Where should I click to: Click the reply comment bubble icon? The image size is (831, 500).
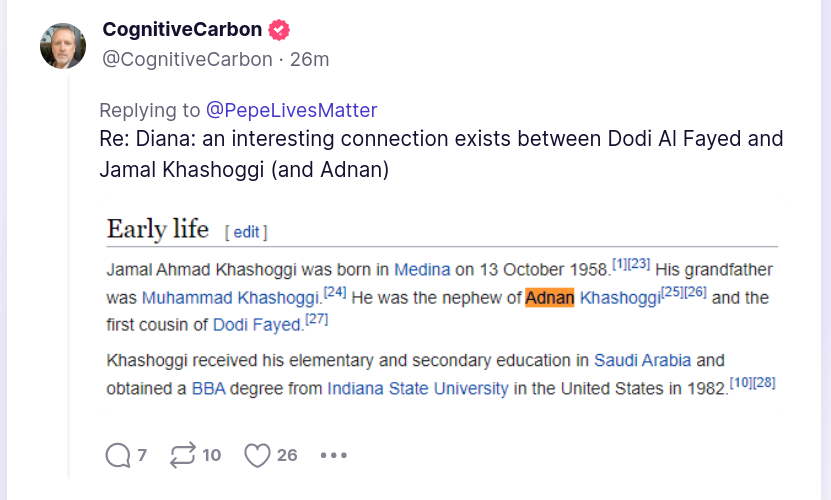118,455
